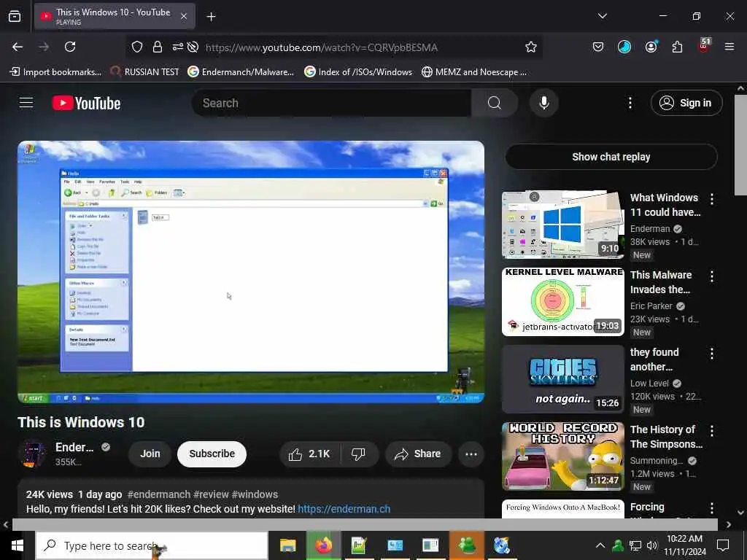Open the enderman.ch website link

click(344, 509)
